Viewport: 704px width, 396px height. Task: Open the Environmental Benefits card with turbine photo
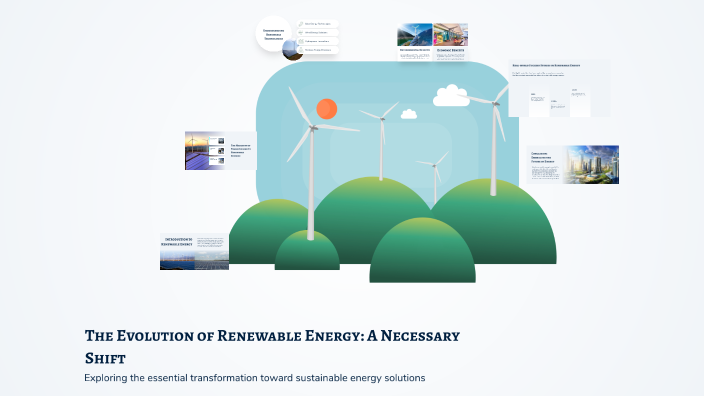pyautogui.click(x=415, y=42)
